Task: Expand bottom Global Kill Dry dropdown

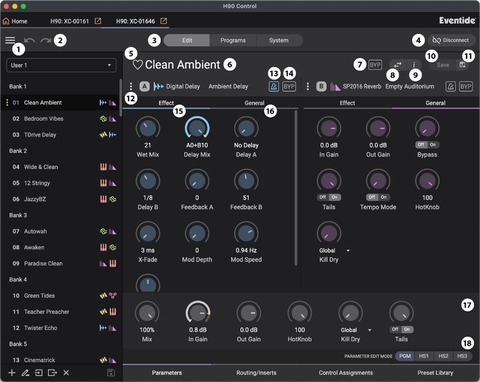Action: click(x=370, y=330)
